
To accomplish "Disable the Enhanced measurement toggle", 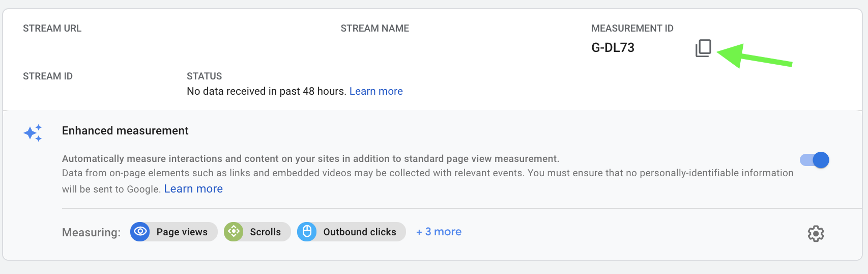I will 815,160.
